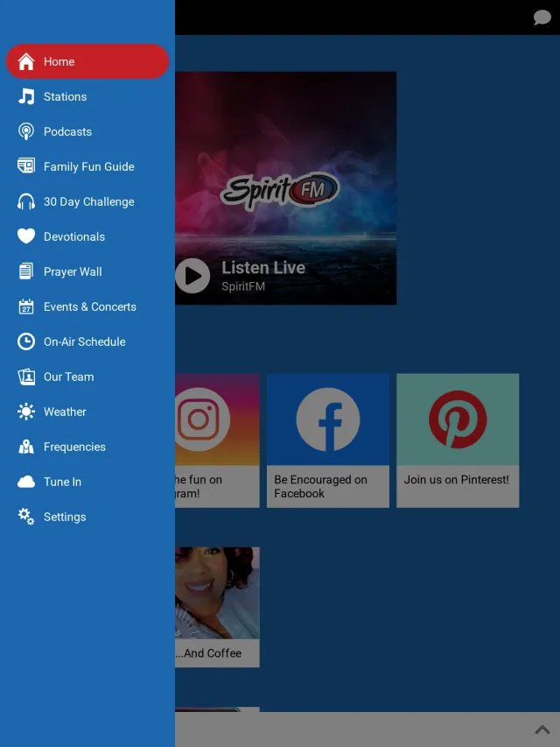Screen dimensions: 560x747
Task: View the Events & Concerts menu label
Action: (x=90, y=307)
